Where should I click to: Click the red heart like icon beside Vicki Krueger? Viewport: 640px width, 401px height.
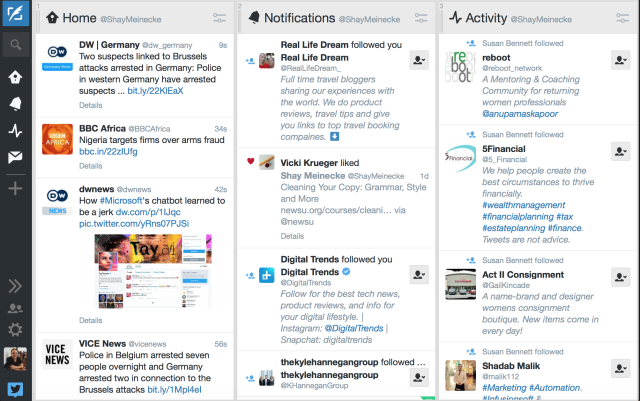pos(251,161)
